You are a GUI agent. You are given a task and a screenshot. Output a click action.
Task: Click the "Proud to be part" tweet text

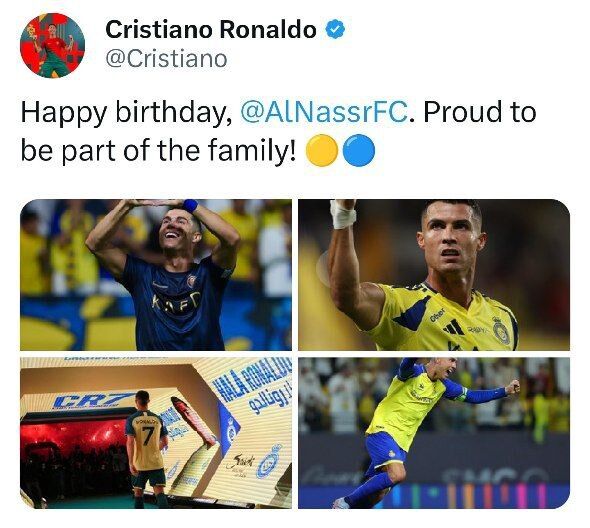[x=278, y=131]
